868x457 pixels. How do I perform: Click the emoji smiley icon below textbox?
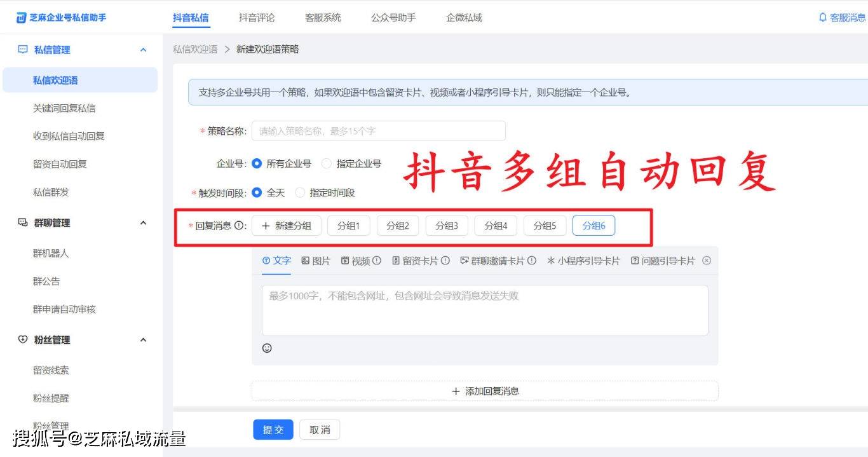[x=267, y=348]
